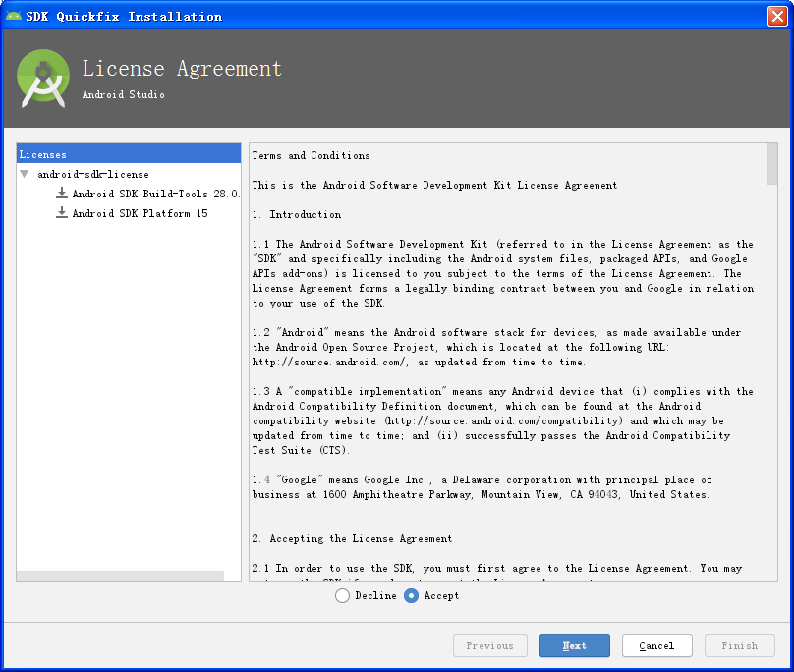Click the http://source.android.com/ URL text
794x672 pixels.
pos(329,363)
